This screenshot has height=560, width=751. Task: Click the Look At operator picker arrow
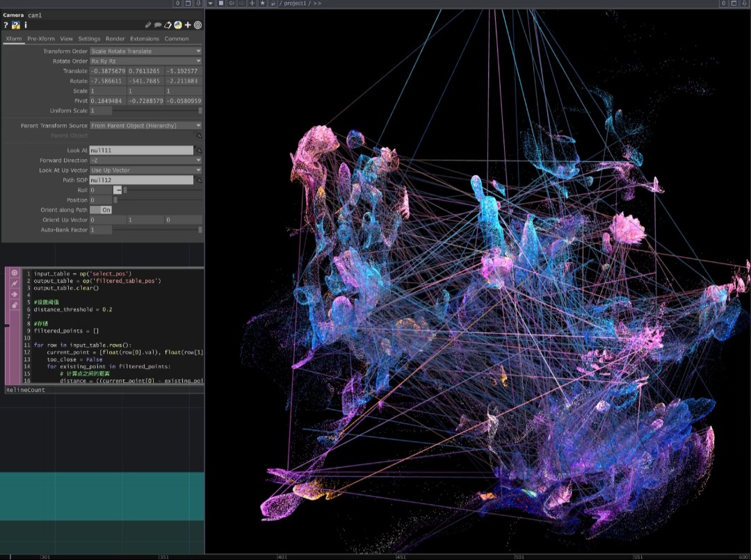click(x=197, y=150)
